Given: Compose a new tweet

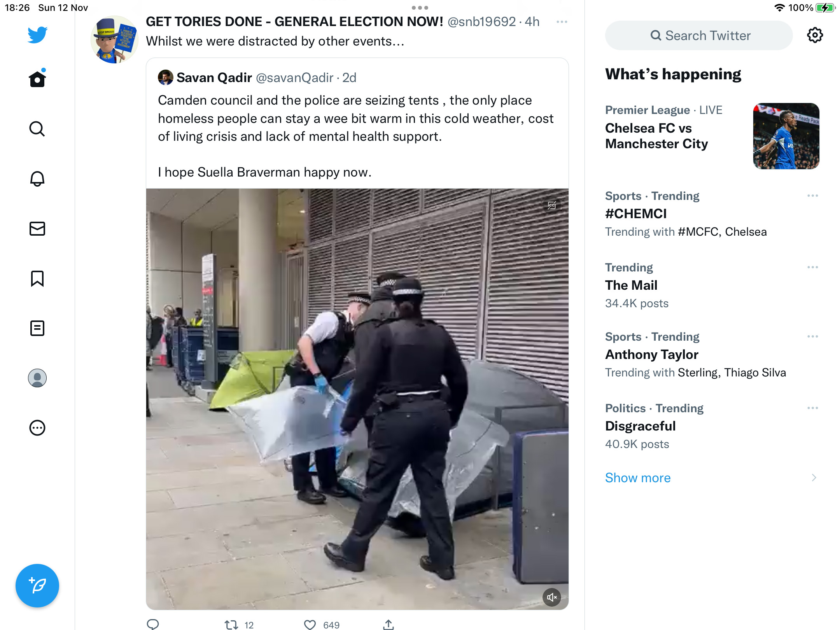Looking at the screenshot, I should tap(37, 585).
